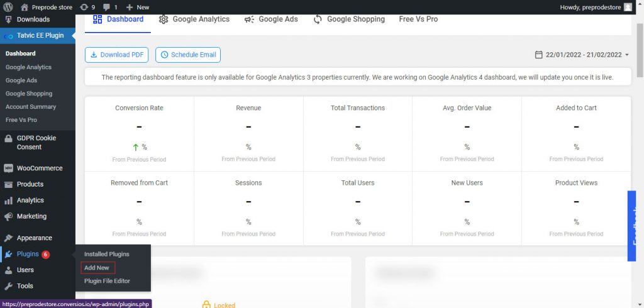
Task: Open Google Ads in sidebar submenu
Action: pos(21,80)
